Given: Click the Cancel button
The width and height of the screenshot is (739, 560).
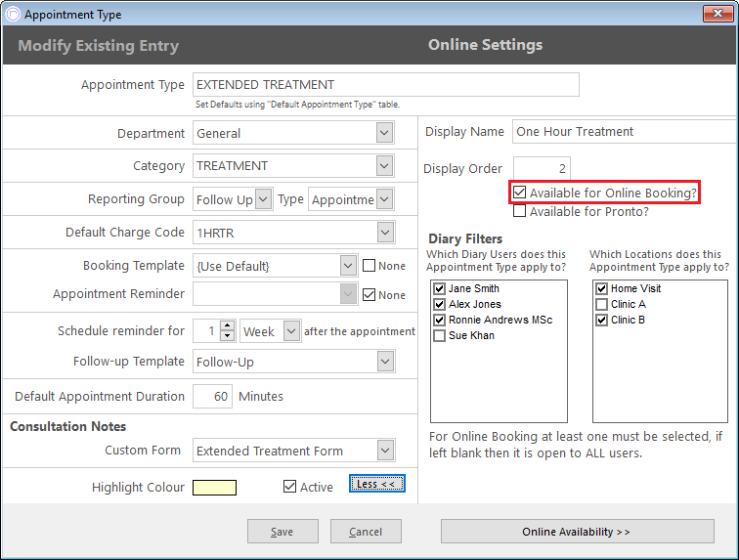Looking at the screenshot, I should (366, 532).
